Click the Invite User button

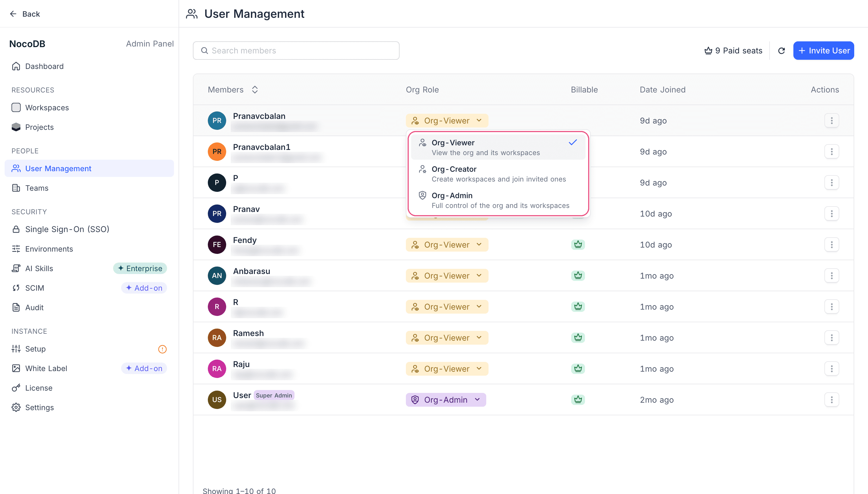824,51
